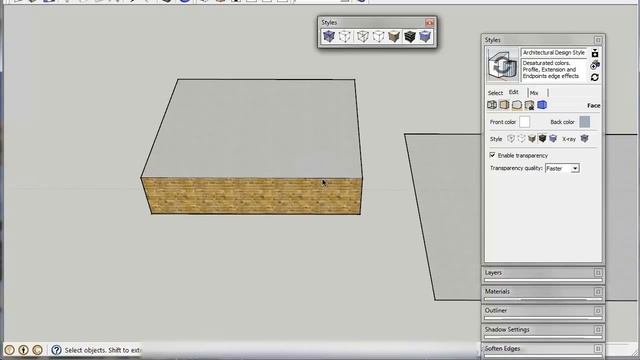The image size is (640, 360).
Task: Toggle X-ray mode in floating Styles toolbar
Action: 329,36
